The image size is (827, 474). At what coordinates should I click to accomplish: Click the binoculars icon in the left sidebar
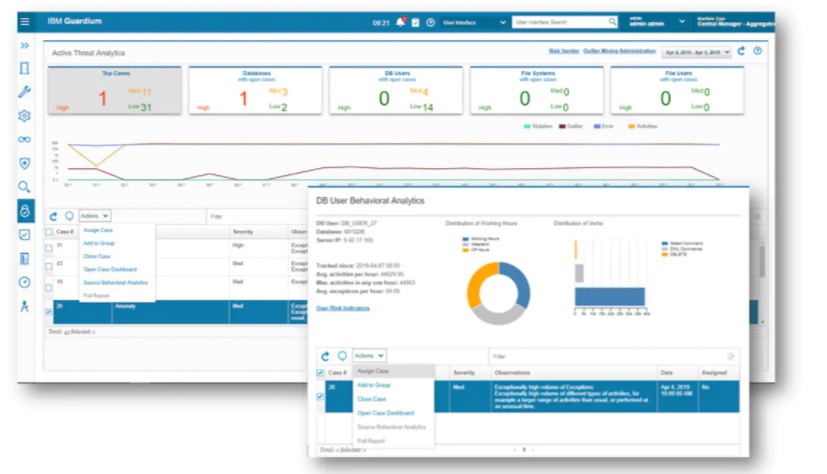click(25, 139)
